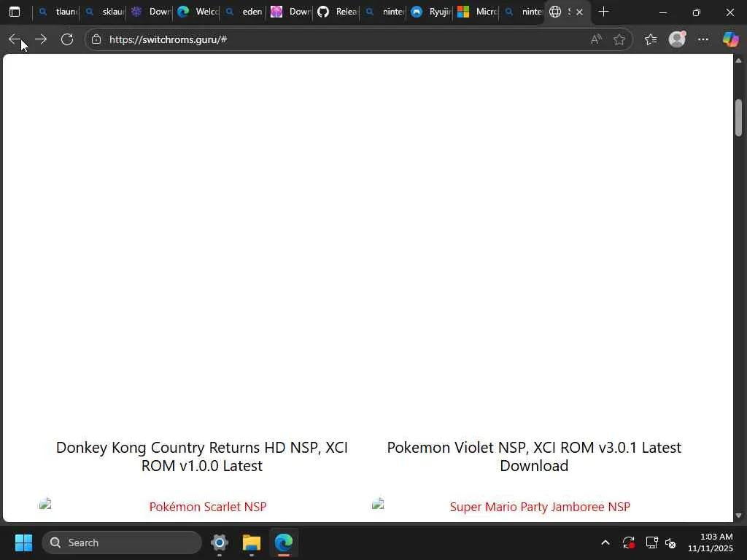Switch to the second Download tab
The height and width of the screenshot is (560, 747).
pyautogui.click(x=291, y=12)
